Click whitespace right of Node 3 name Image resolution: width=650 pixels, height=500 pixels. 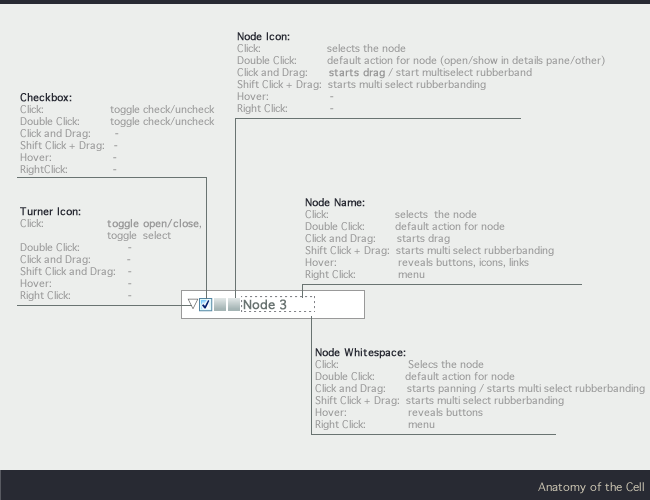point(338,305)
